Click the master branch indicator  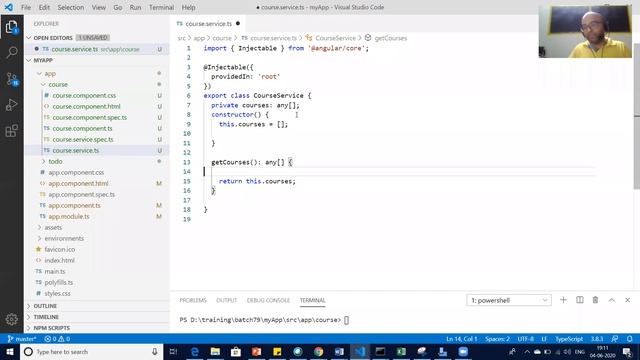[22, 339]
